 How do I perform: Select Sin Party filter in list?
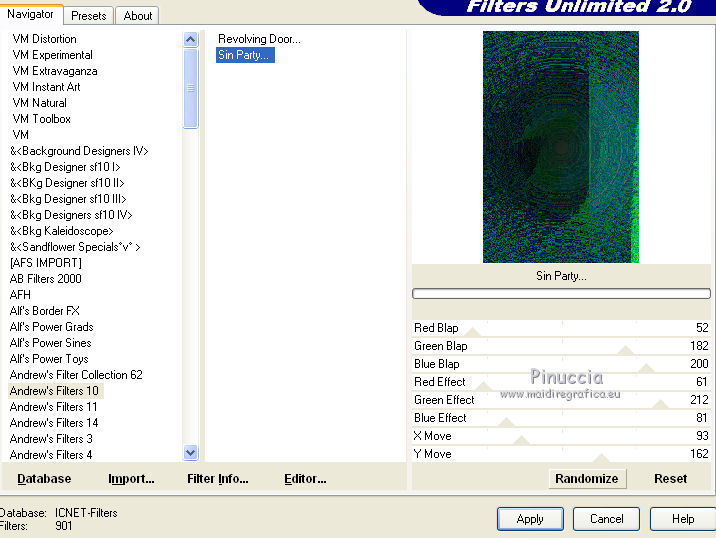click(x=243, y=55)
